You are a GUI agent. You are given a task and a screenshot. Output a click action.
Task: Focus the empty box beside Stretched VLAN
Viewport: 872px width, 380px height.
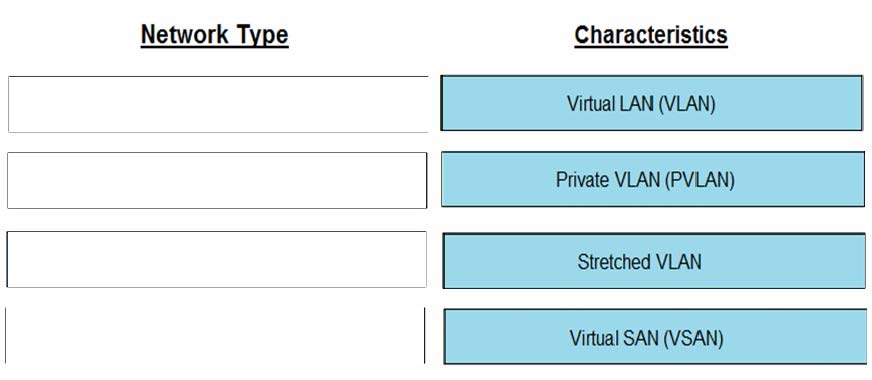216,259
